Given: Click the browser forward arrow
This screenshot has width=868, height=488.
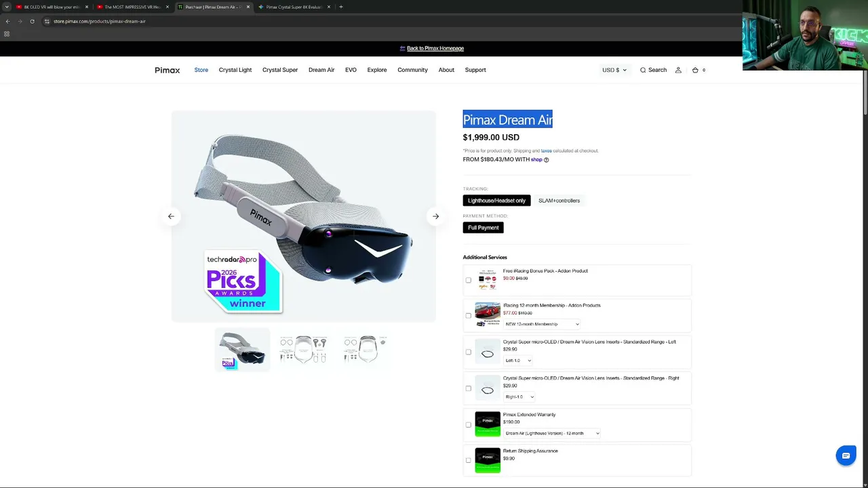Looking at the screenshot, I should tap(20, 21).
